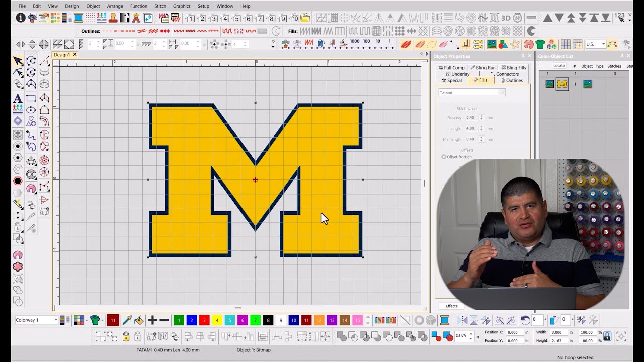
Task: Select yellow color swatch number 4
Action: pos(217,320)
